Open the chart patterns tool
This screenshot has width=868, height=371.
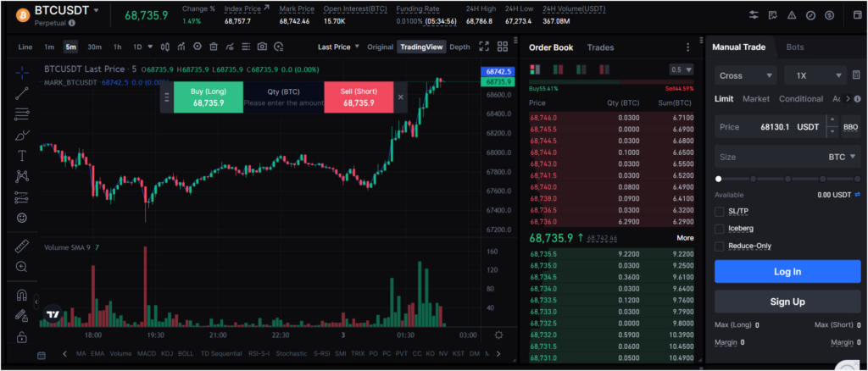tap(22, 176)
